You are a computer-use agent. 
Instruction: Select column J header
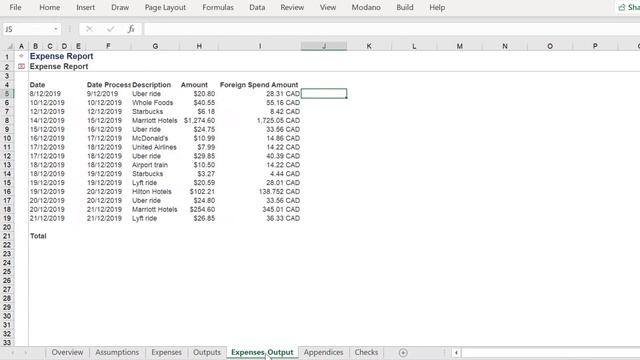tap(324, 46)
